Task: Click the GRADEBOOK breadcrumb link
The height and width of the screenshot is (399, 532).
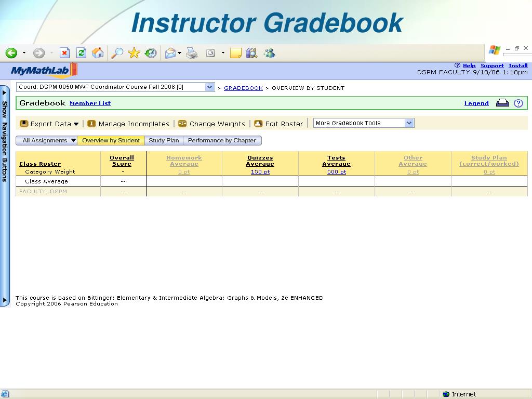Action: tap(243, 88)
